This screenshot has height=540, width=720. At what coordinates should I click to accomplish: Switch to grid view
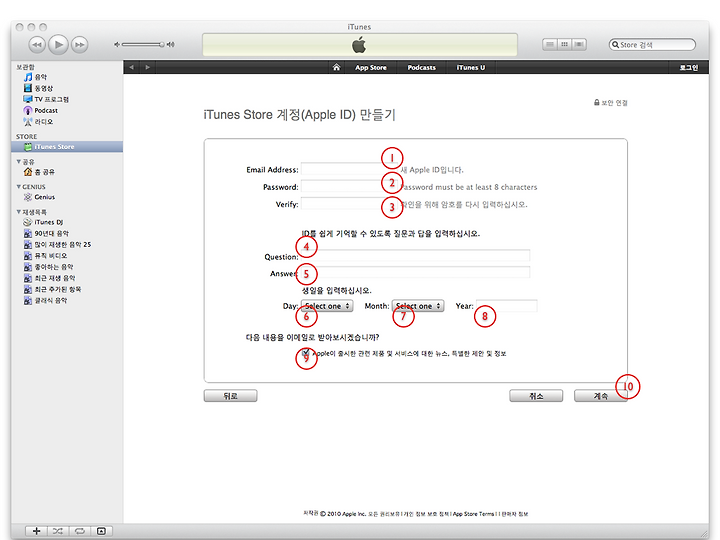[x=564, y=45]
